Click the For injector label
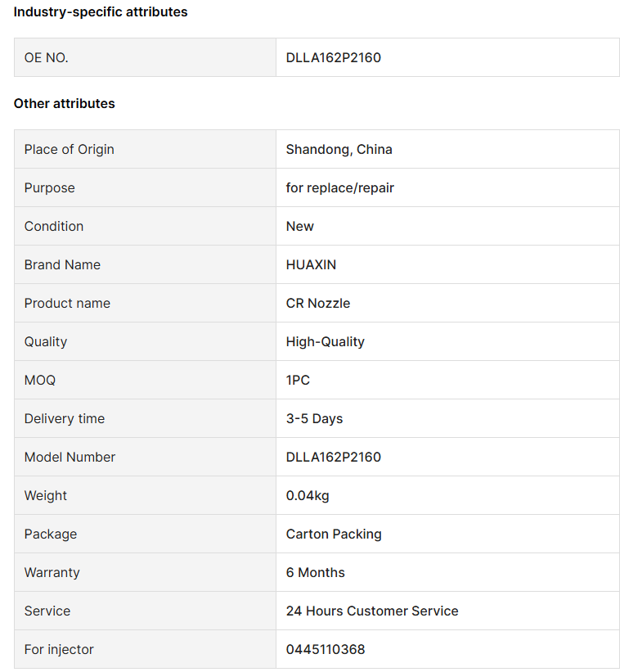Screen dimensions: 620x672 [x=59, y=649]
